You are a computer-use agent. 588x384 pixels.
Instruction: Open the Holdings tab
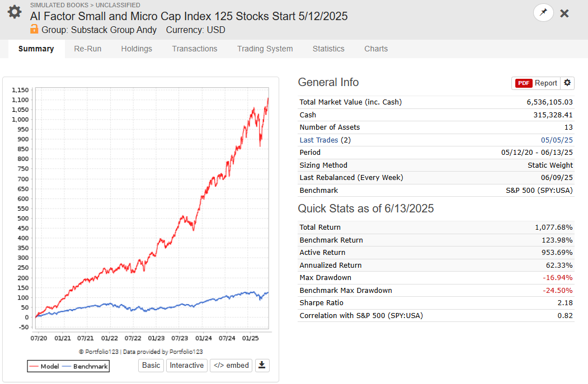(137, 49)
